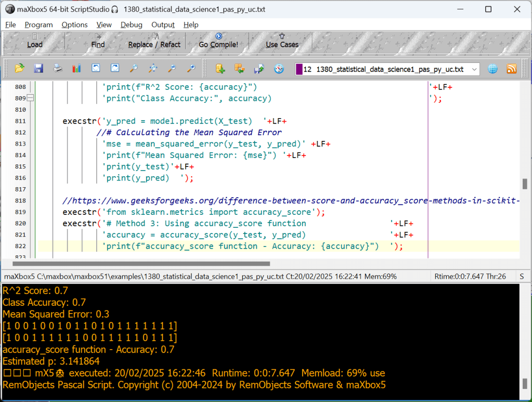This screenshot has width=532, height=402.
Task: Click the Load button
Action: 35,41
